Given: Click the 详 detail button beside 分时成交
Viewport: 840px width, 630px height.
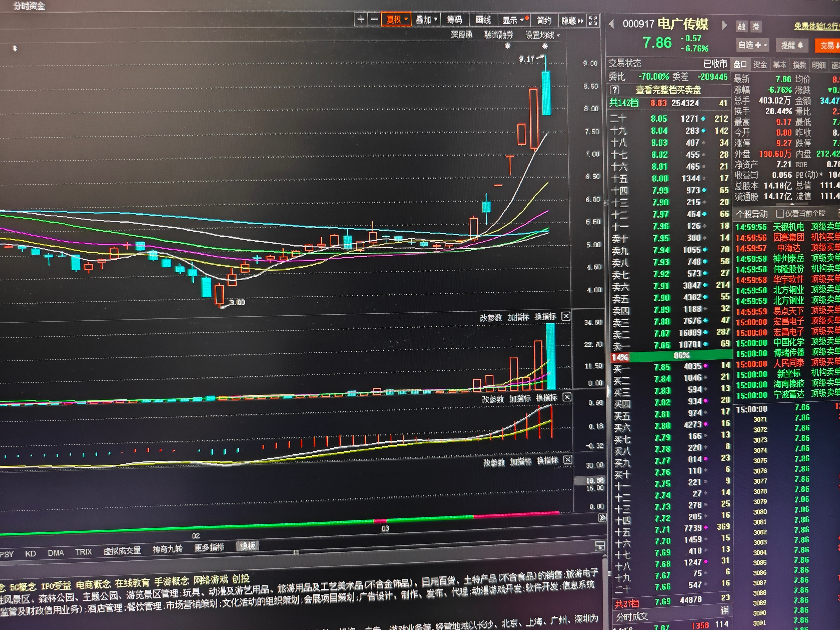Looking at the screenshot, I should pyautogui.click(x=724, y=610).
